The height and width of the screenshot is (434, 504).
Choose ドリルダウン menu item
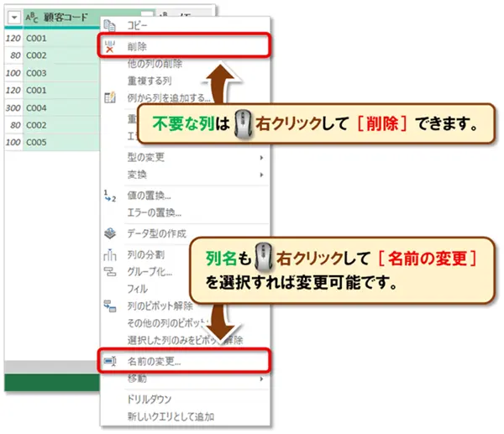(x=150, y=400)
